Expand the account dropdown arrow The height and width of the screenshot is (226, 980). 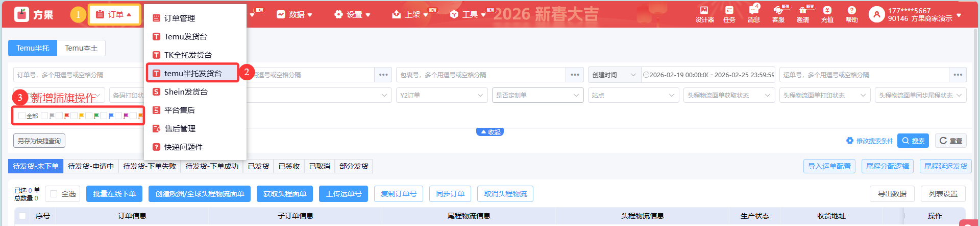pyautogui.click(x=959, y=15)
